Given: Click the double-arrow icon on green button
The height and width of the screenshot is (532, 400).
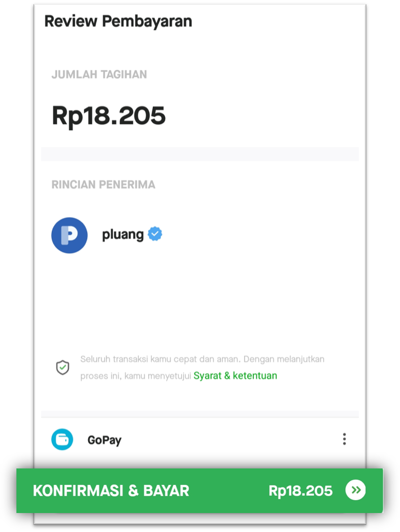Looking at the screenshot, I should coord(355,490).
